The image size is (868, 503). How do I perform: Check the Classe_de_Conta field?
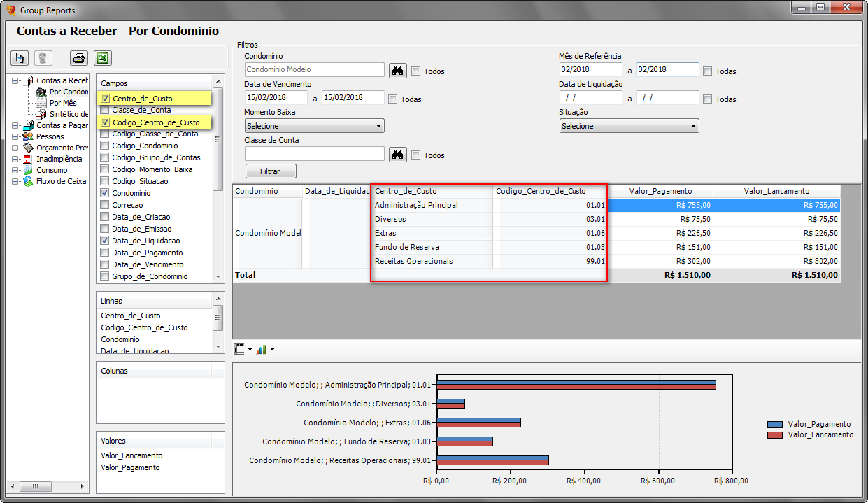(105, 110)
